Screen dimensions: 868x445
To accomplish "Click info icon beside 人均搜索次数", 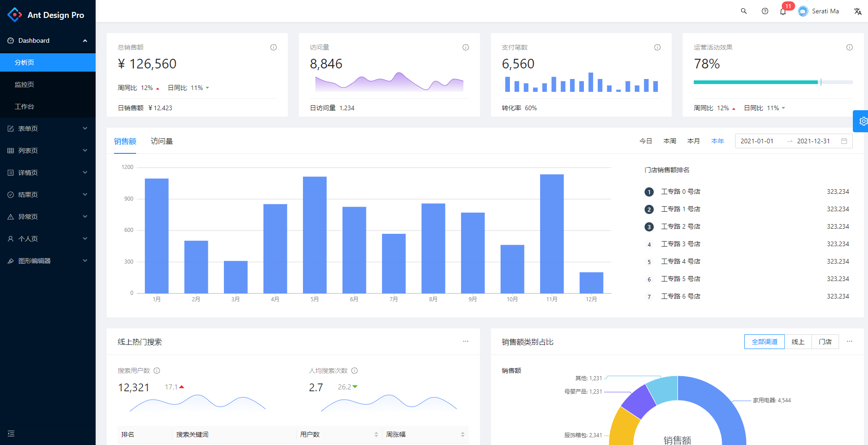I will 354,371.
